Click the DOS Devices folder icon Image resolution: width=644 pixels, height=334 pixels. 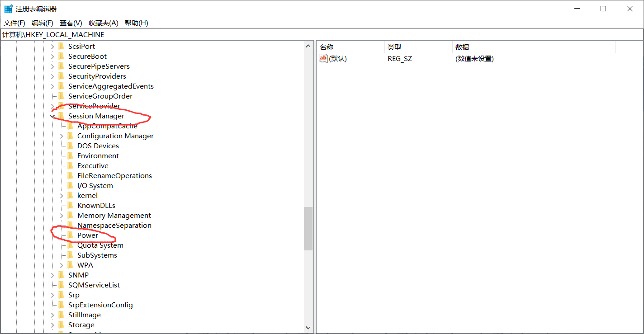pos(70,146)
